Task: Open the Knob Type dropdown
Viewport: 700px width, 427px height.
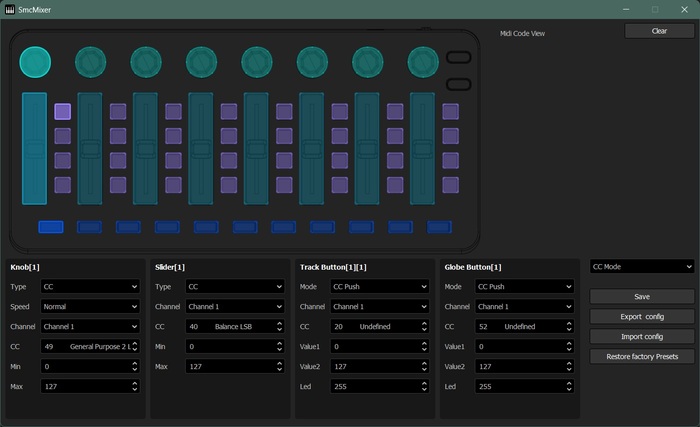Action: point(90,286)
